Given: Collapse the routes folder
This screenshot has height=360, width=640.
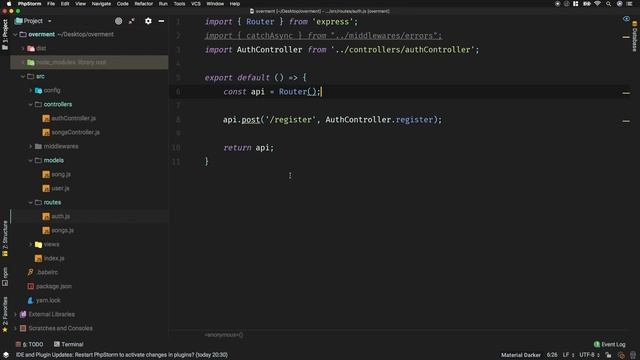Looking at the screenshot, I should pyautogui.click(x=31, y=202).
